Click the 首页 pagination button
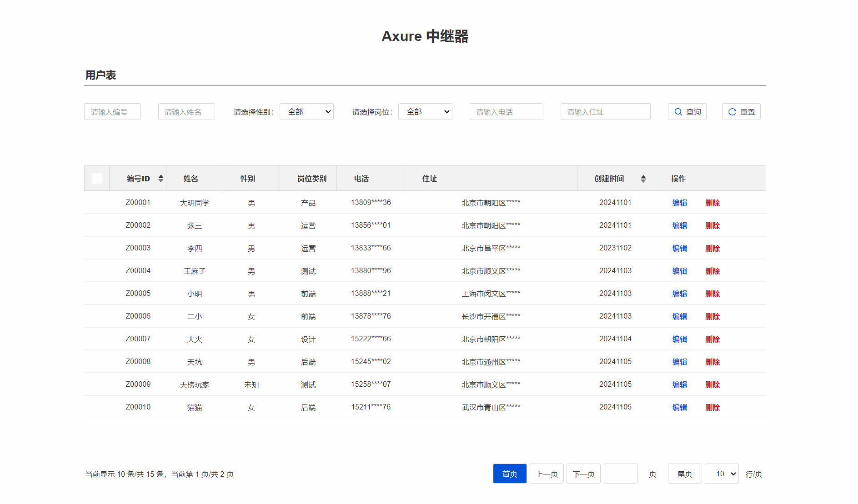Screen dimensions: 858x504 pyautogui.click(x=510, y=474)
